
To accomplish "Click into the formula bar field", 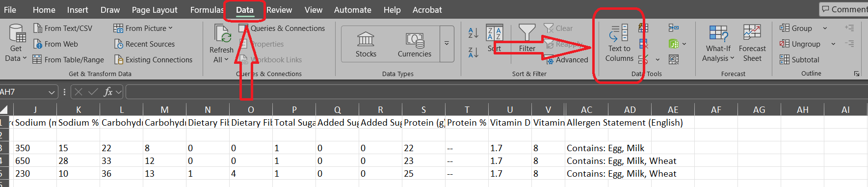I will (x=496, y=92).
